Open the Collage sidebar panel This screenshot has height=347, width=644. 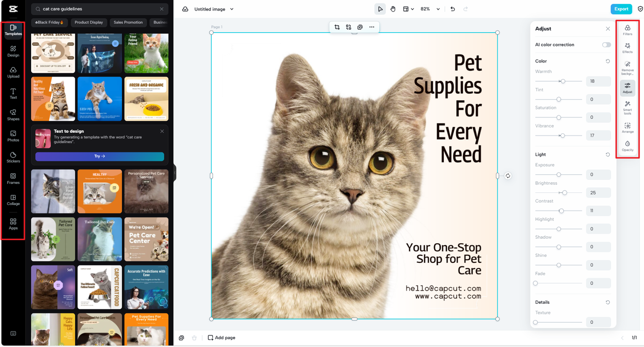tap(14, 200)
